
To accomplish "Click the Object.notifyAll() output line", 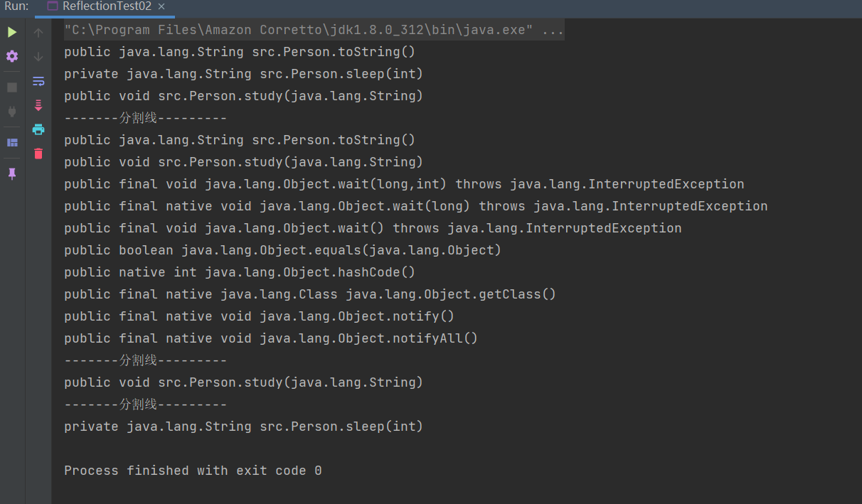I will (270, 338).
